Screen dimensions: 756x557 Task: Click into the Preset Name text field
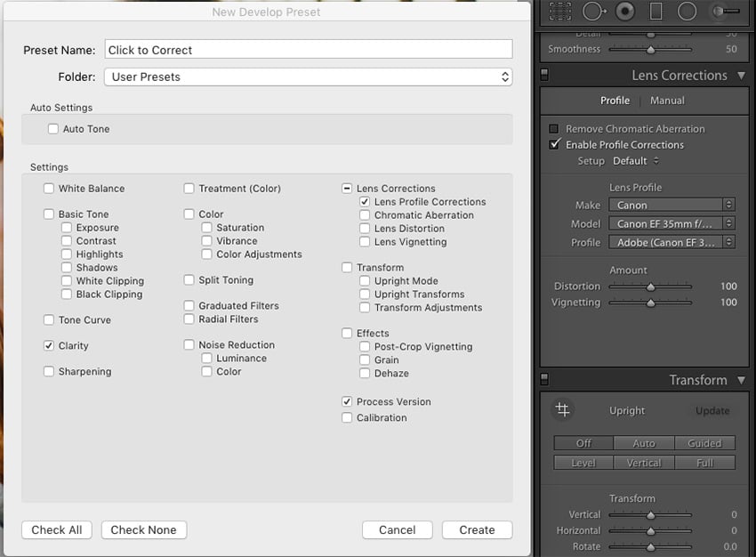click(x=308, y=50)
